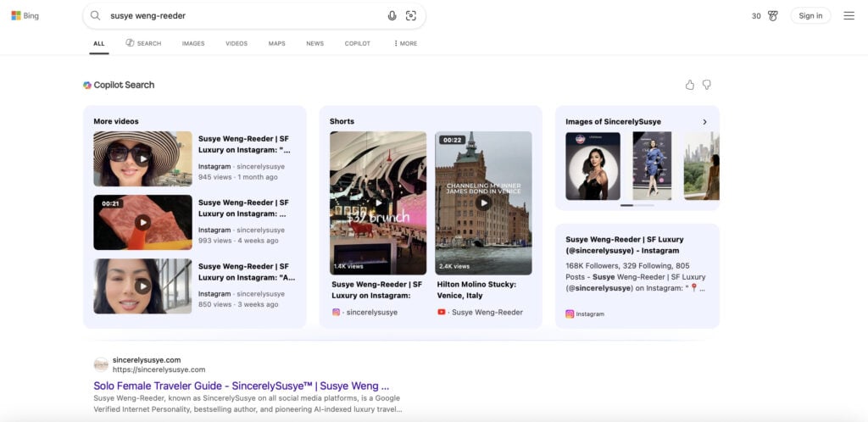Open the hamburger settings menu
This screenshot has height=422, width=868.
click(x=849, y=15)
